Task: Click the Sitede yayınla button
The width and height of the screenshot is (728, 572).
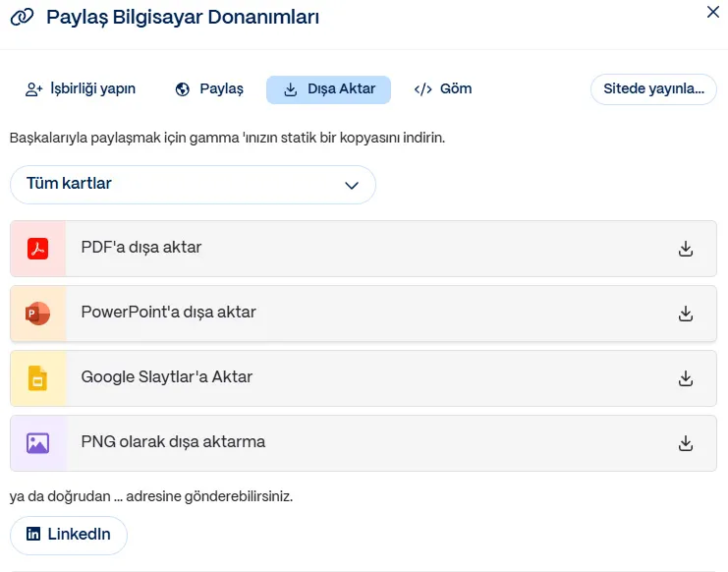Action: pyautogui.click(x=653, y=89)
